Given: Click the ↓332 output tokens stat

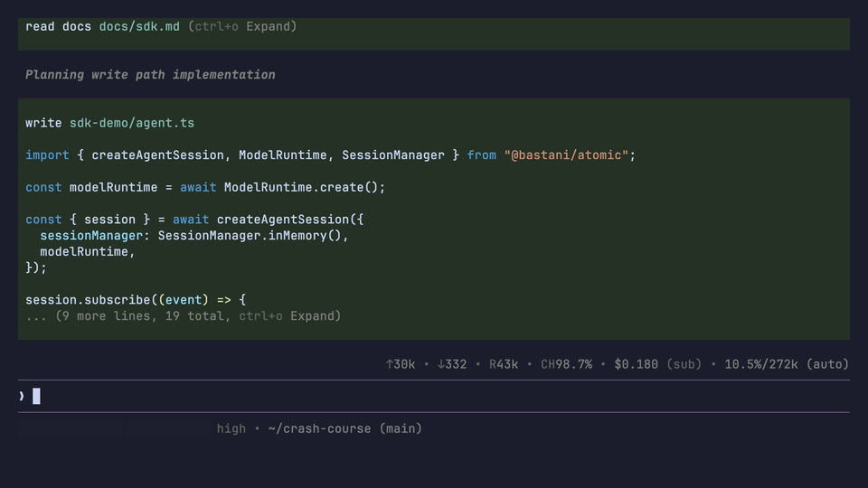Looking at the screenshot, I should pyautogui.click(x=452, y=364).
